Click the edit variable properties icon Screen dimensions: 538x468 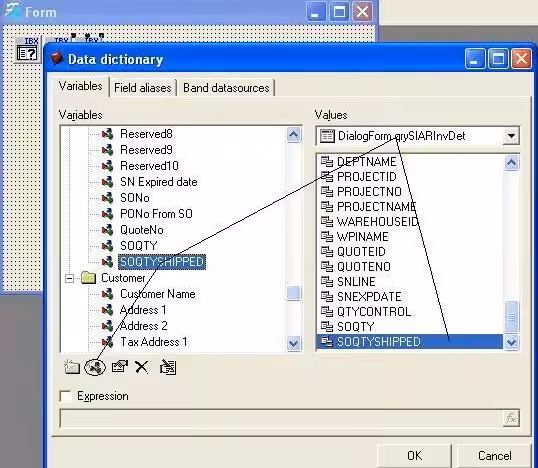point(120,367)
